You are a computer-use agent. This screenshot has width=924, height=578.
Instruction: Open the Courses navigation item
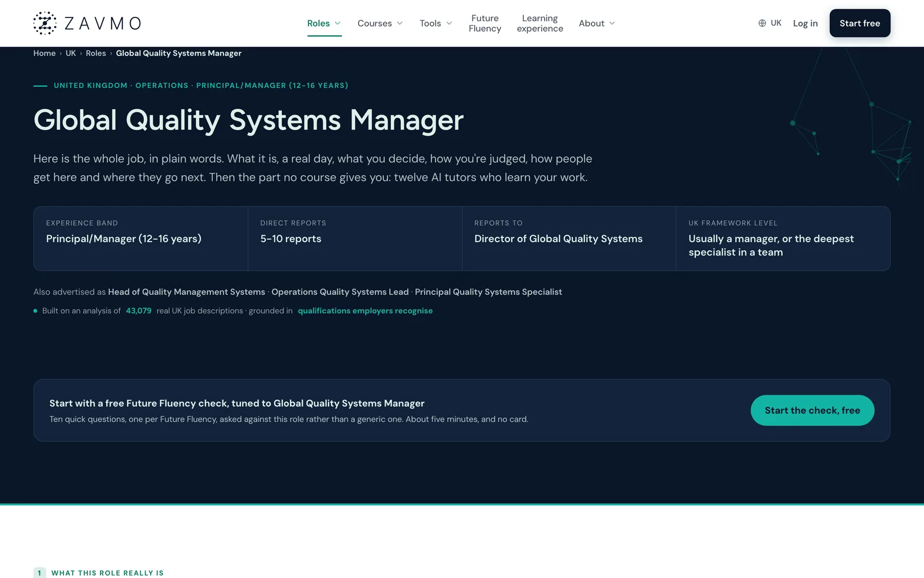(x=374, y=23)
